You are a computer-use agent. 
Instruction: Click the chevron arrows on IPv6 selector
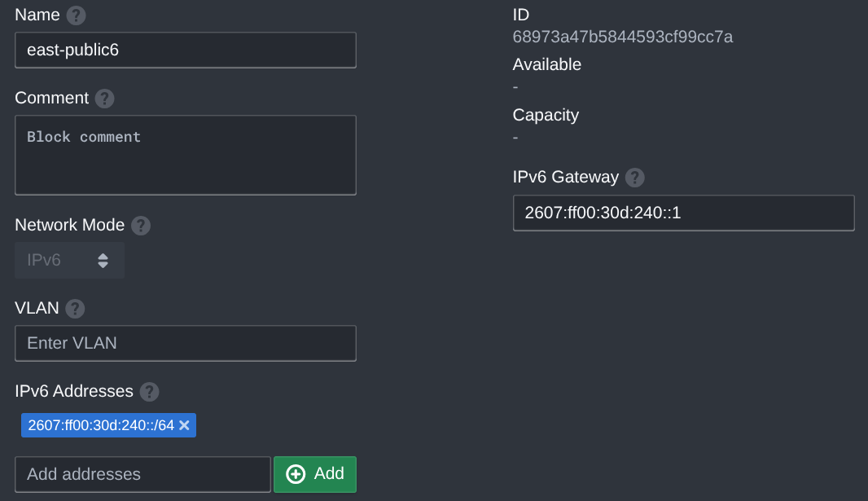pos(103,260)
